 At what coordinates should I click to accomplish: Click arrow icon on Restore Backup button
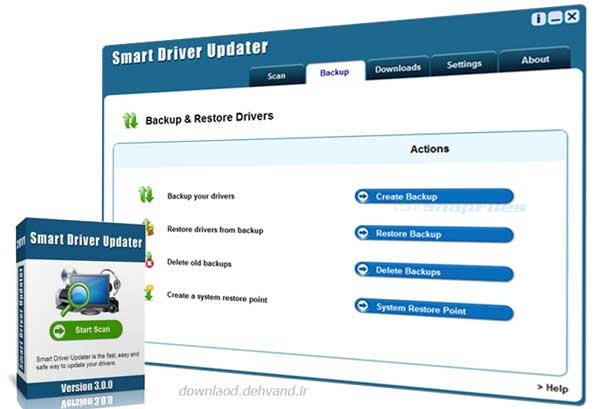point(362,232)
